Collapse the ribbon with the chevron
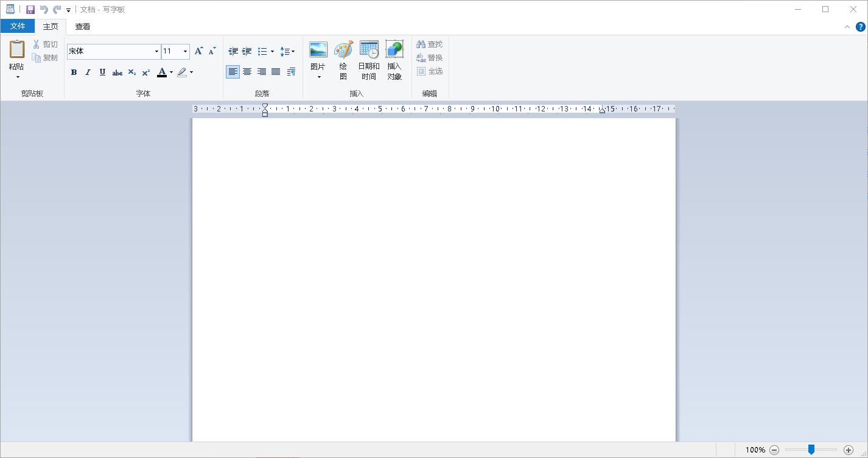This screenshot has width=868, height=458. [847, 27]
